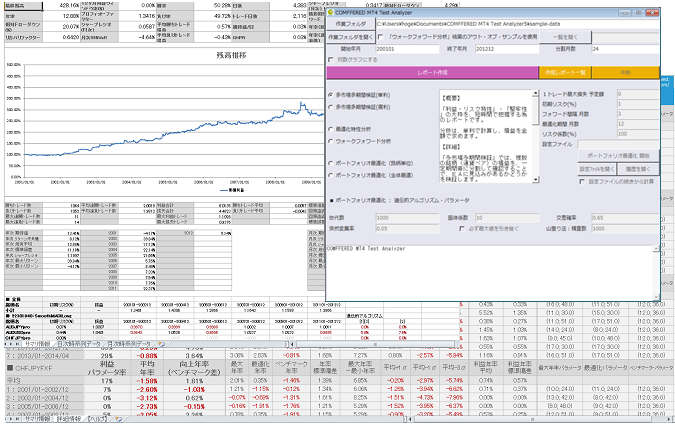Click the log output scroll-up arrow
Screen dimensions: 675x425
click(656, 249)
